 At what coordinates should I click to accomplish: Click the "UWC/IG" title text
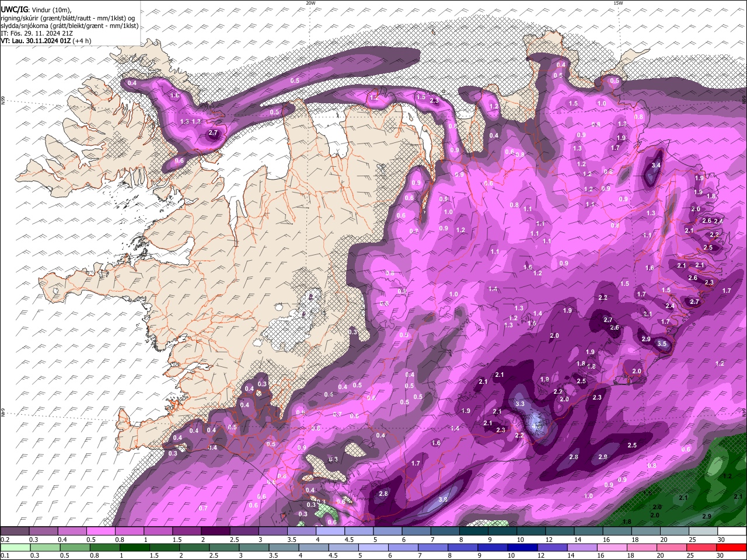pyautogui.click(x=14, y=10)
